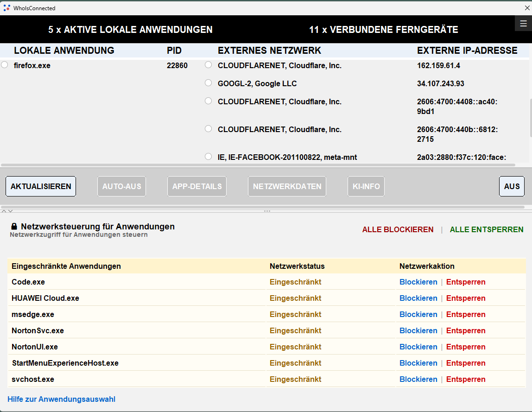Click the vertical scrollbar of connection list
The image size is (532, 412).
pyautogui.click(x=530, y=117)
